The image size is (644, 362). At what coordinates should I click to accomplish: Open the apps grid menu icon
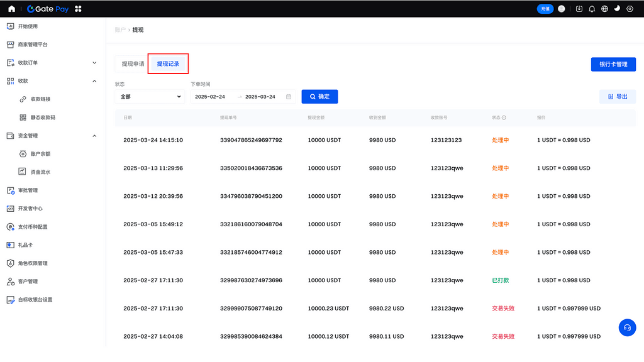pyautogui.click(x=78, y=9)
